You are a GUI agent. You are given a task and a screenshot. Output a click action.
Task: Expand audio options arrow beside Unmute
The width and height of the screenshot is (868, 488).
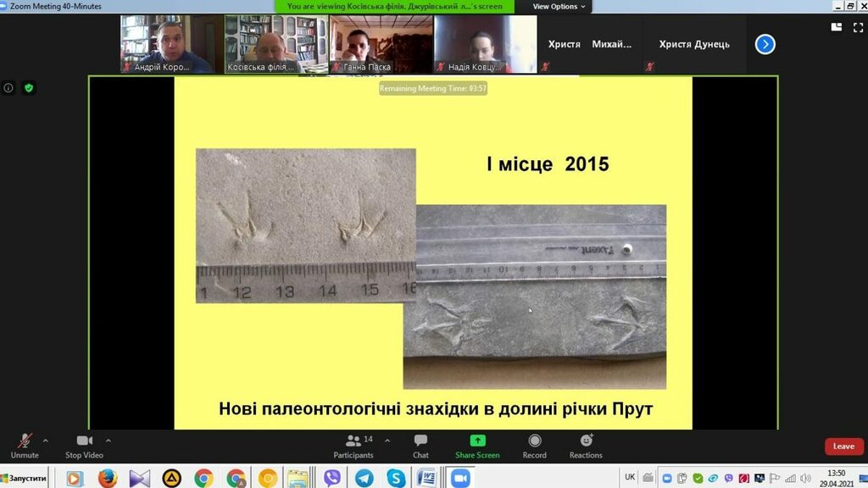coord(46,441)
